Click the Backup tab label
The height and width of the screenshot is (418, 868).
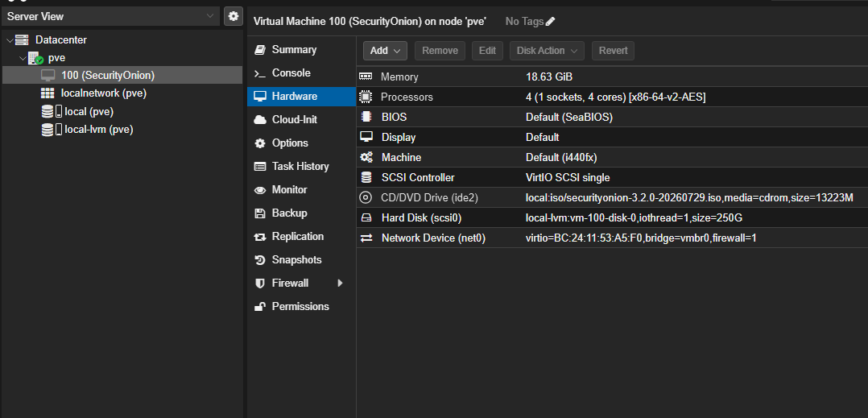290,213
